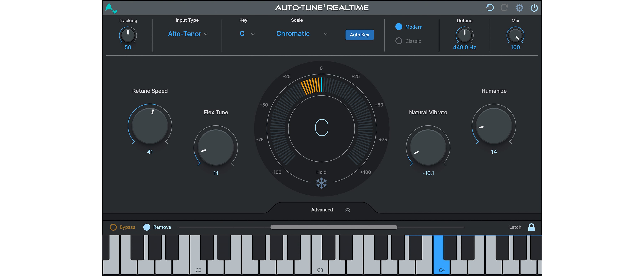Expand the Advanced panel tab
644x276 pixels.
tap(322, 210)
